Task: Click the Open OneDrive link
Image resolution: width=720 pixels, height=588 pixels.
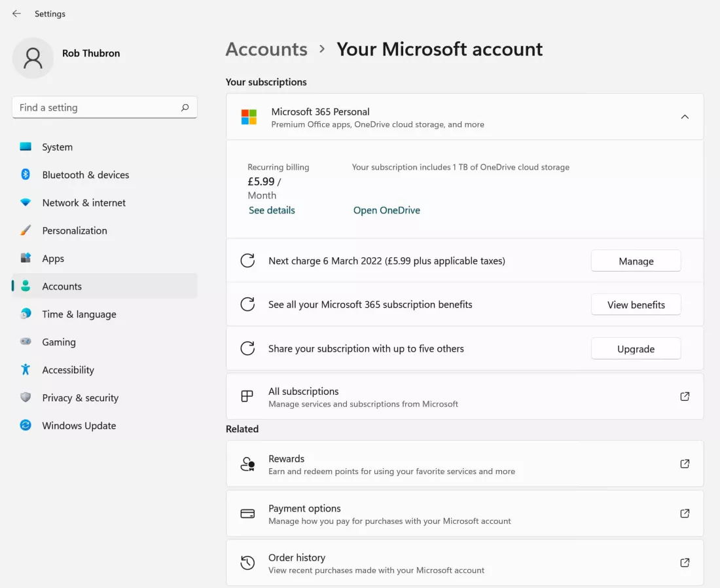Action: [x=386, y=210]
